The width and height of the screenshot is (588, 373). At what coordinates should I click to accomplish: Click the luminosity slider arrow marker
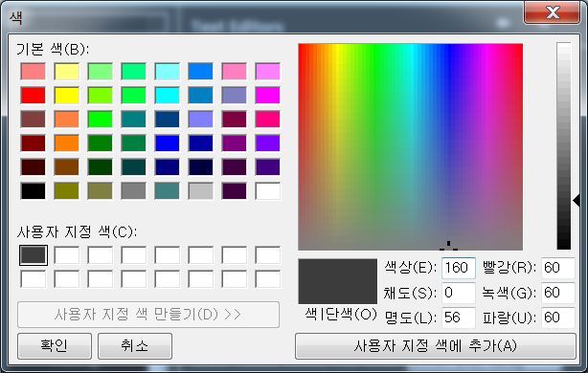577,200
